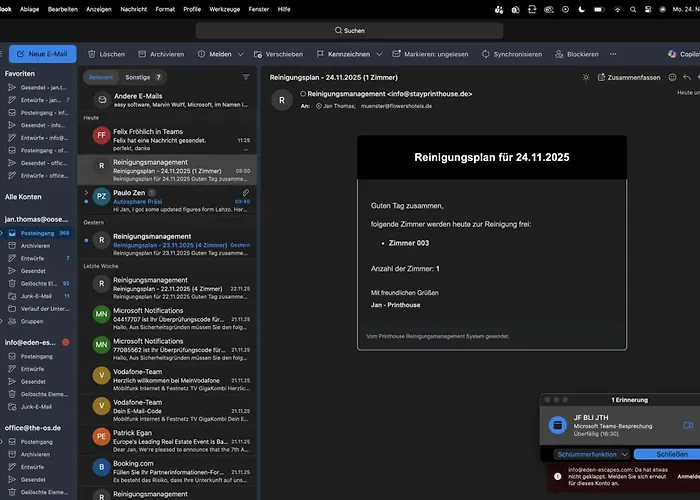This screenshot has height=500, width=700.
Task: Click the Verschieben move icon
Action: tap(256, 54)
